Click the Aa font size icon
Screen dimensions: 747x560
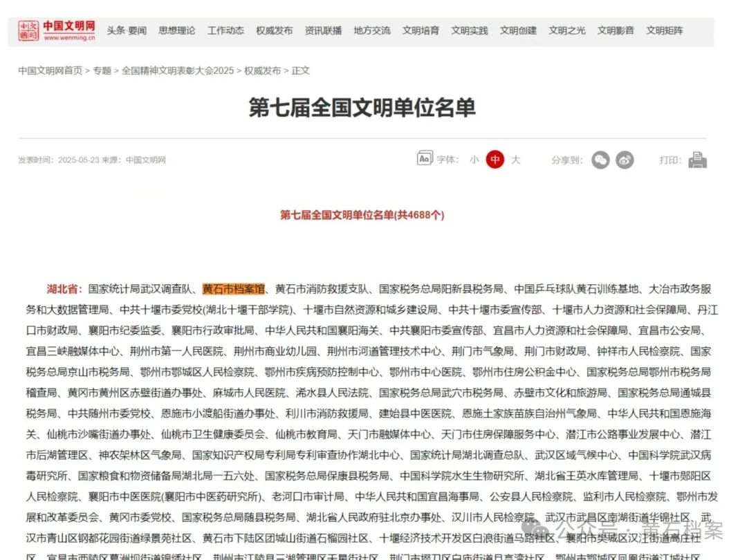pyautogui.click(x=425, y=158)
